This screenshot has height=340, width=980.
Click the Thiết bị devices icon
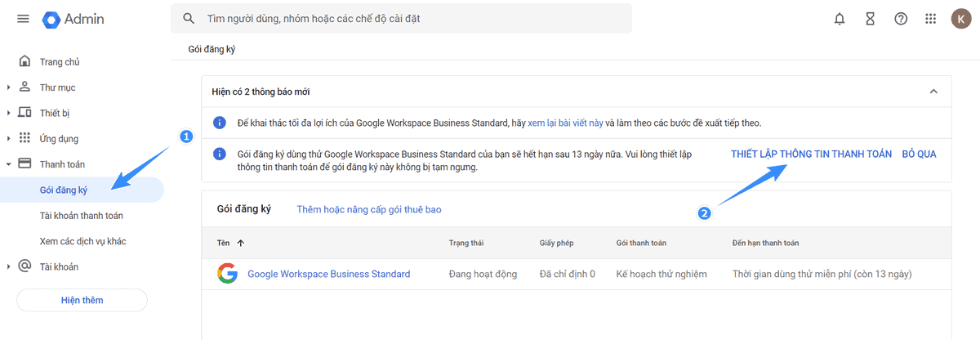point(24,113)
